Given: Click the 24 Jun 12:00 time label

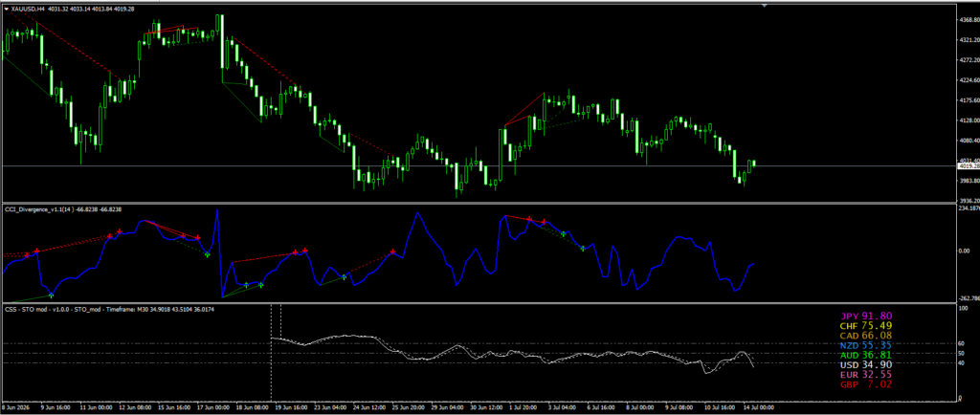Looking at the screenshot, I should 370,407.
